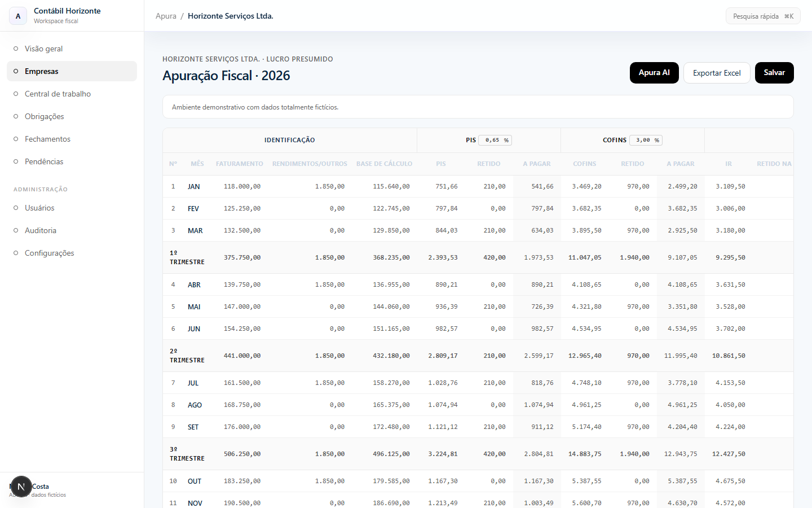The height and width of the screenshot is (508, 812).
Task: Click the 1º TRIMESTRE row label
Action: click(187, 257)
